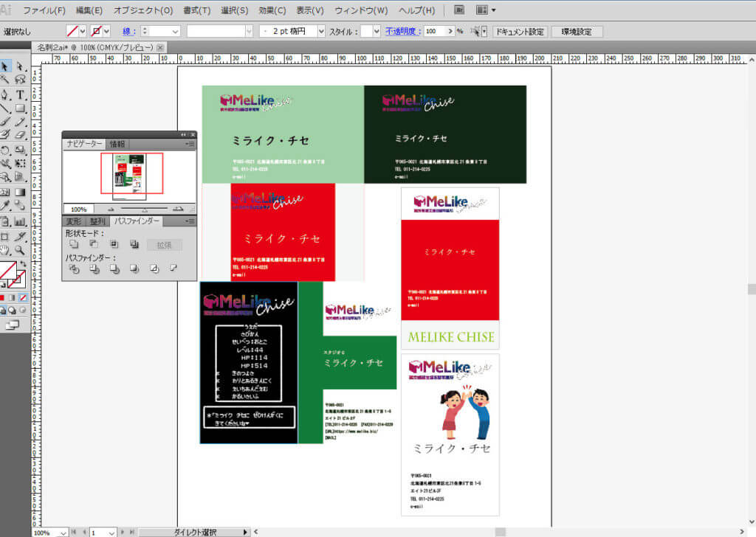Viewport: 756px width, 537px height.
Task: Click Minus Front shape mode icon
Action: pos(94,245)
